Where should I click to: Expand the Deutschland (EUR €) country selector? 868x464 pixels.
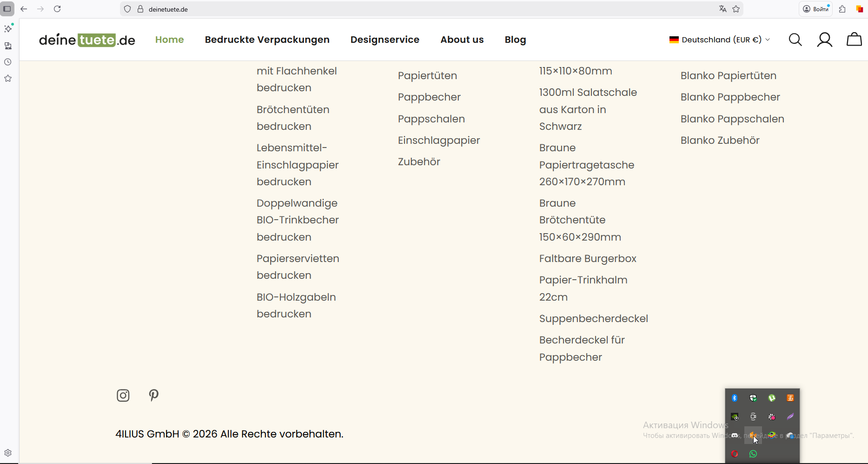[720, 40]
